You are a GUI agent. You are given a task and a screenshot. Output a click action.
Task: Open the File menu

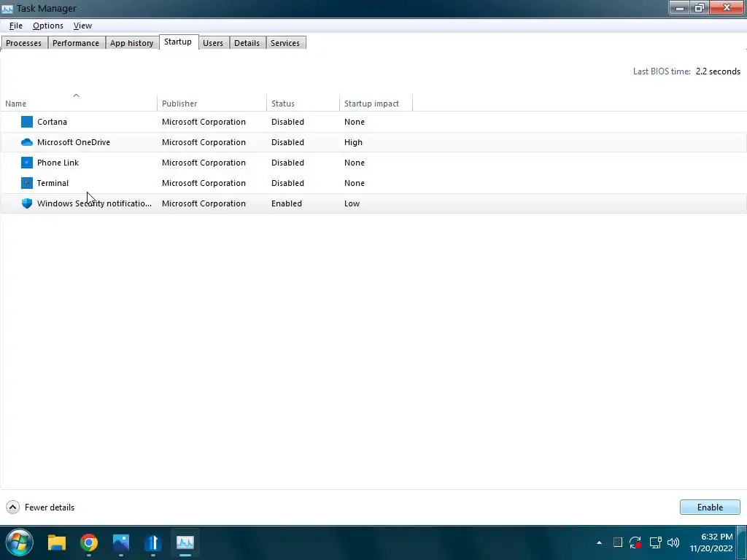16,26
